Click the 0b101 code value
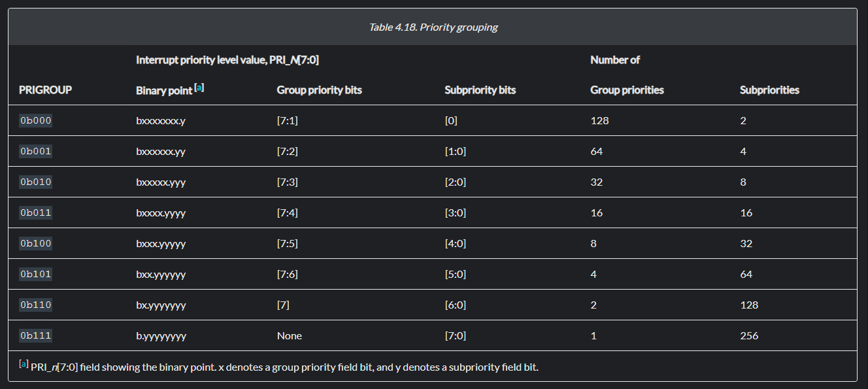The height and width of the screenshot is (389, 868). tap(35, 274)
